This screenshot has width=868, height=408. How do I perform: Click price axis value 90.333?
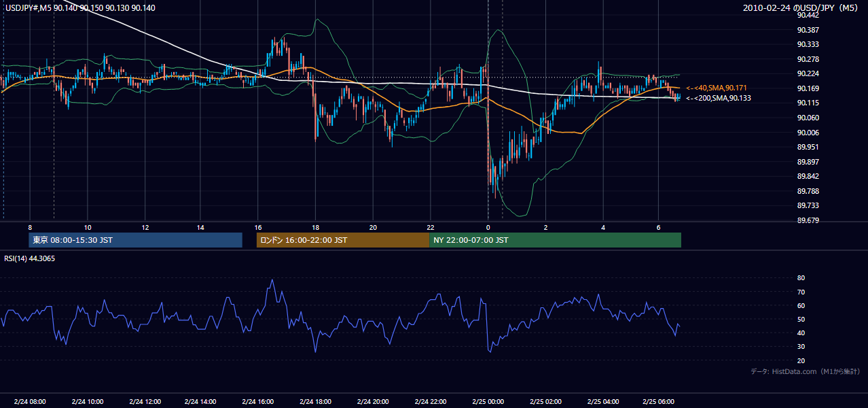pos(808,44)
